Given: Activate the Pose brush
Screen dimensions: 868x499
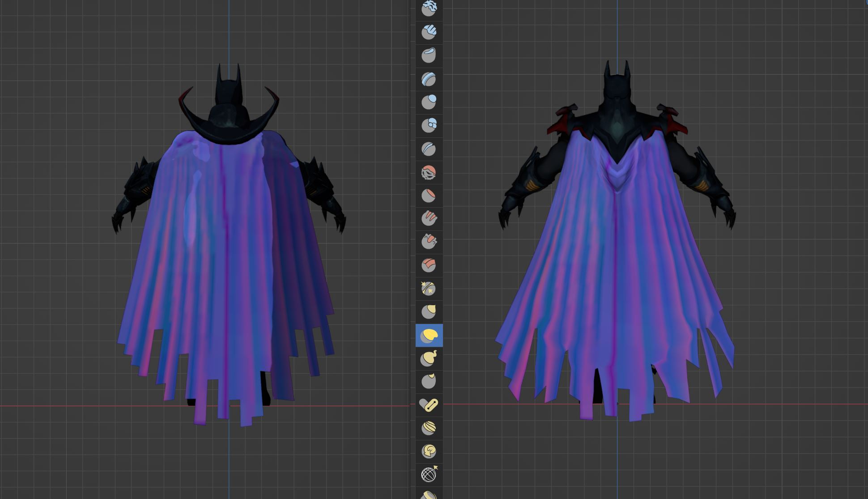Looking at the screenshot, I should point(429,405).
